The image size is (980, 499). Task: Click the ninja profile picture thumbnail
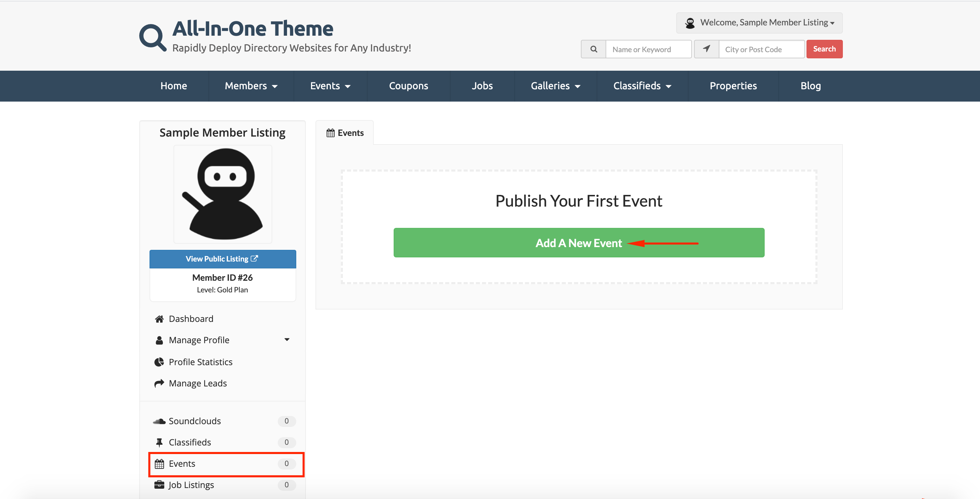(223, 194)
